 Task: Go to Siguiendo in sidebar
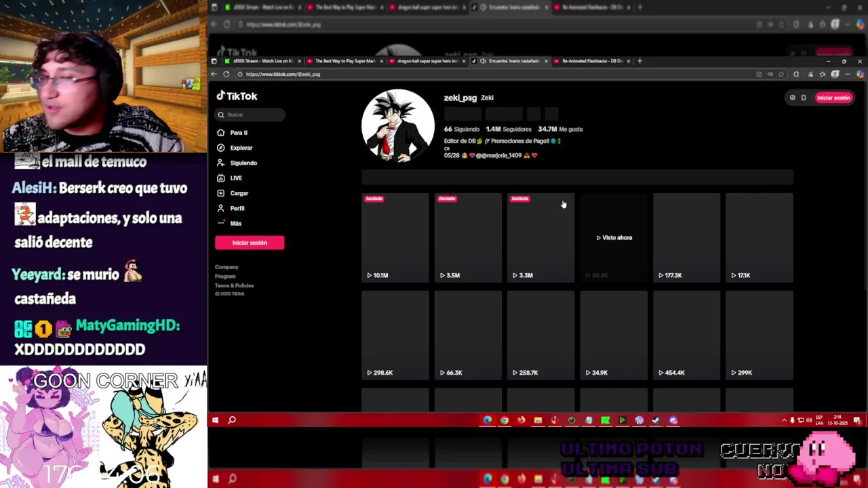point(243,163)
